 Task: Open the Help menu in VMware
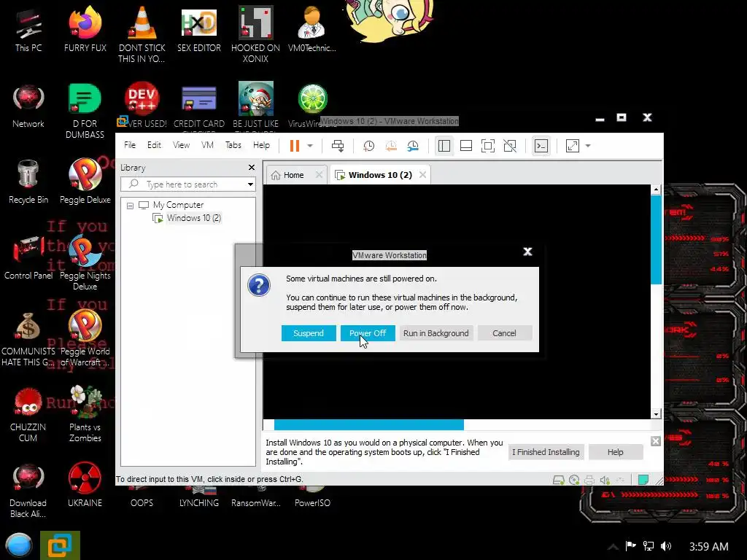(x=261, y=145)
